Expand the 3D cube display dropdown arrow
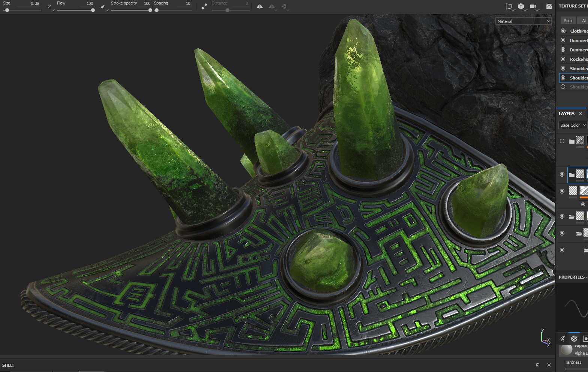Image resolution: width=588 pixels, height=372 pixels. 525,10
